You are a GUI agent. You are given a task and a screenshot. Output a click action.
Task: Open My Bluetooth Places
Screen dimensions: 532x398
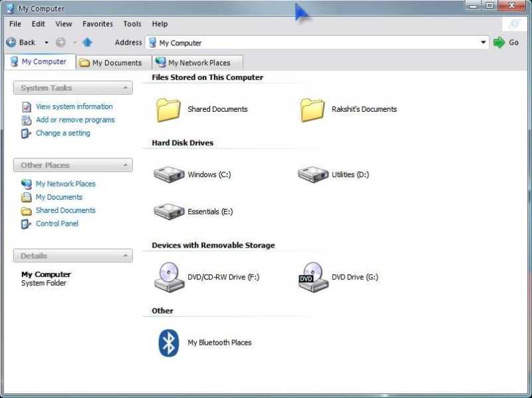pos(168,341)
